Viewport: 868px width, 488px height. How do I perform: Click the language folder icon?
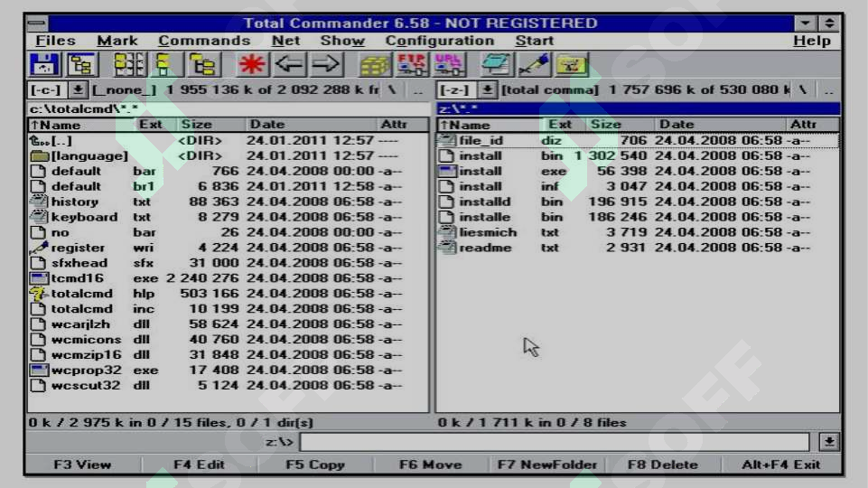(x=39, y=155)
